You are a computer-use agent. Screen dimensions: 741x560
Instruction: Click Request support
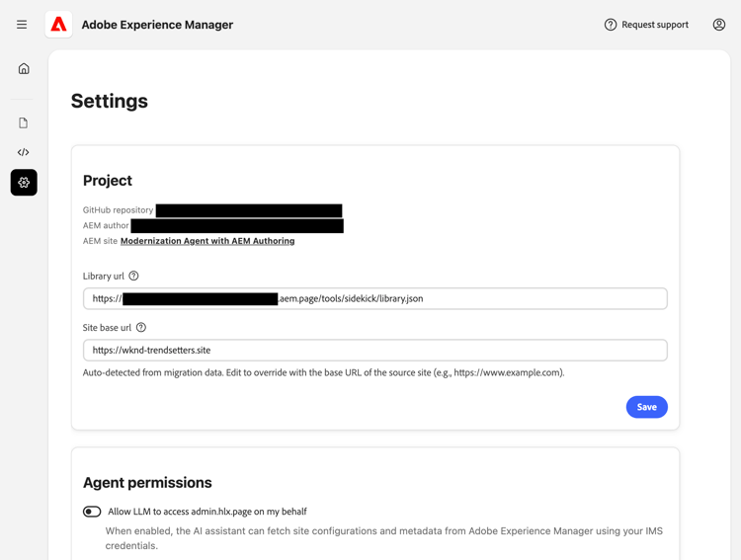pyautogui.click(x=646, y=25)
